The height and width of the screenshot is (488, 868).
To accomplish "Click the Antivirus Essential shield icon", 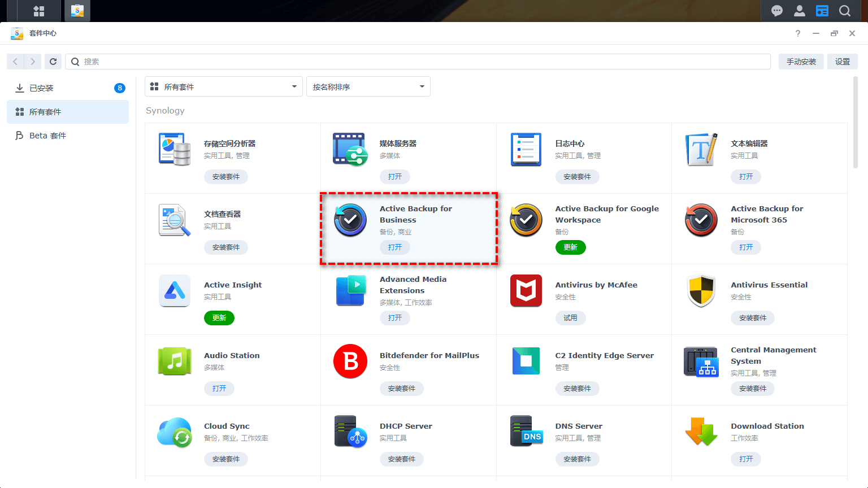I will click(x=701, y=291).
